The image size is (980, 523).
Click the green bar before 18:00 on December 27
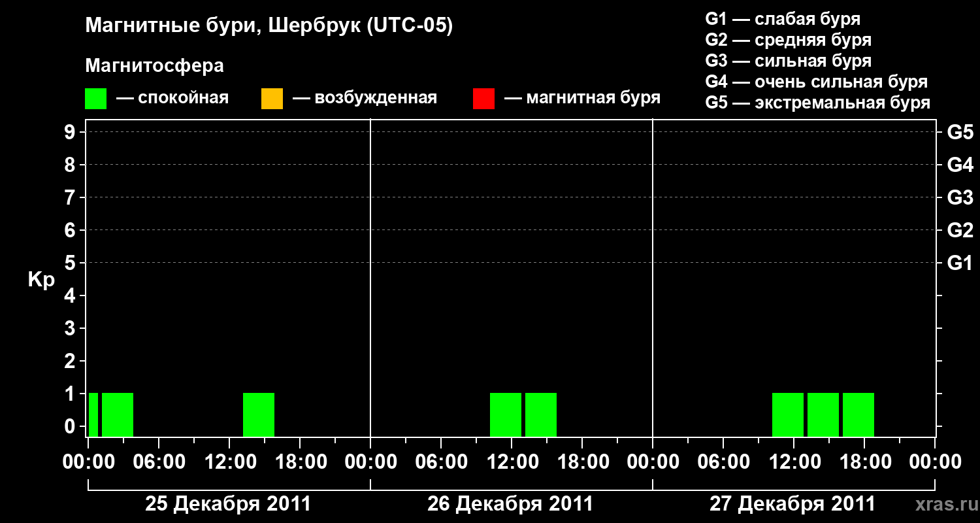pos(858,414)
